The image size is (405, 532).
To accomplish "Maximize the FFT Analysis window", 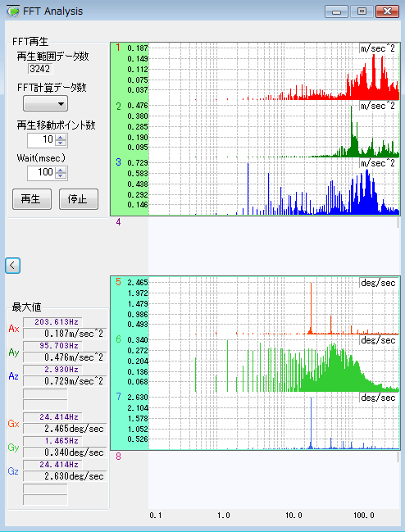I will (362, 11).
